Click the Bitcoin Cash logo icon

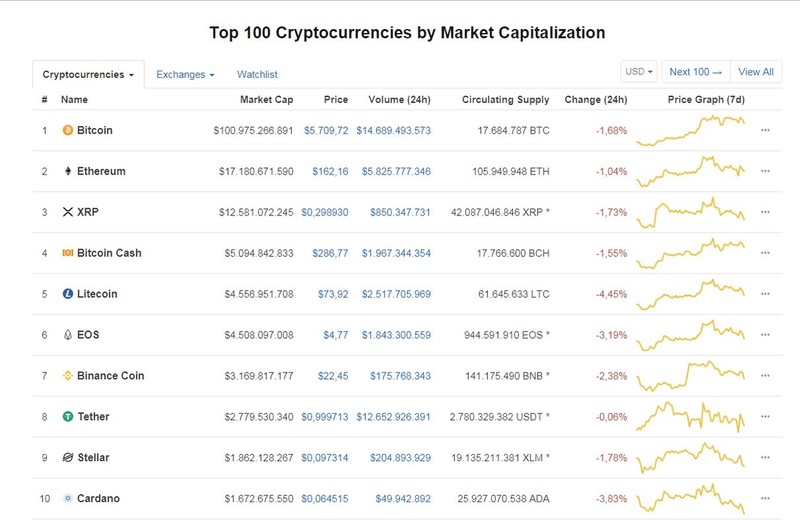(67, 253)
